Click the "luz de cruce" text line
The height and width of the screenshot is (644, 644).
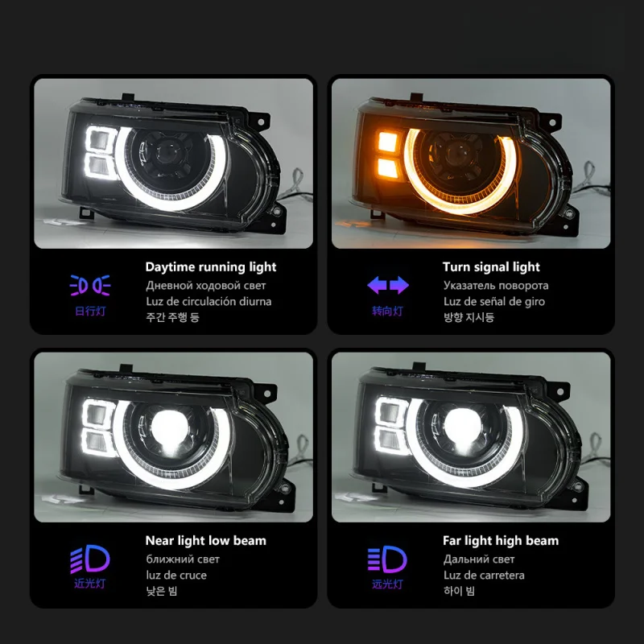click(176, 575)
